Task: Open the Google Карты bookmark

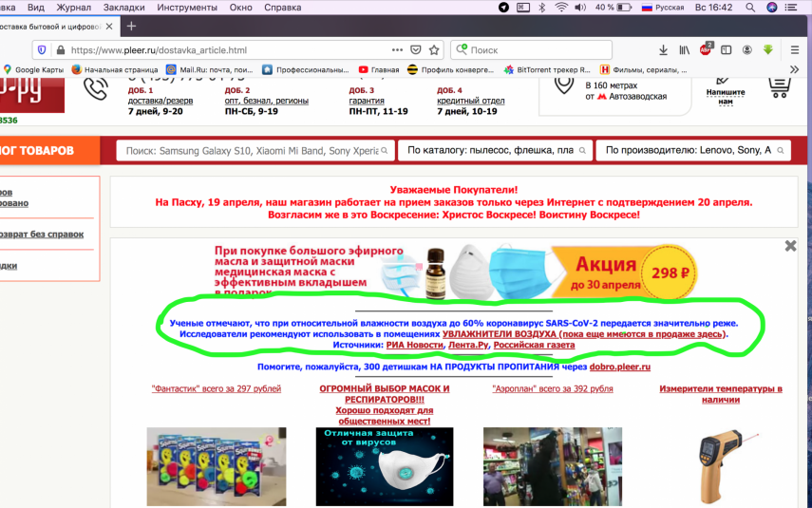Action: pyautogui.click(x=33, y=69)
